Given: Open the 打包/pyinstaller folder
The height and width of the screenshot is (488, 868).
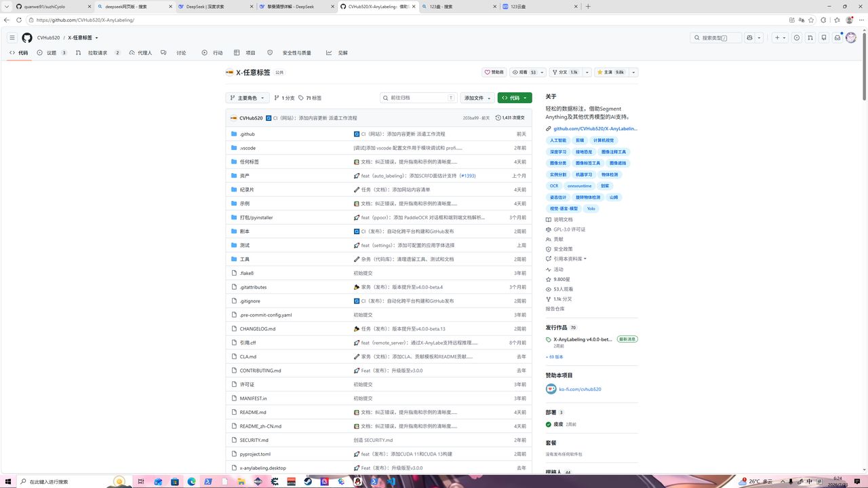Looking at the screenshot, I should pos(256,217).
